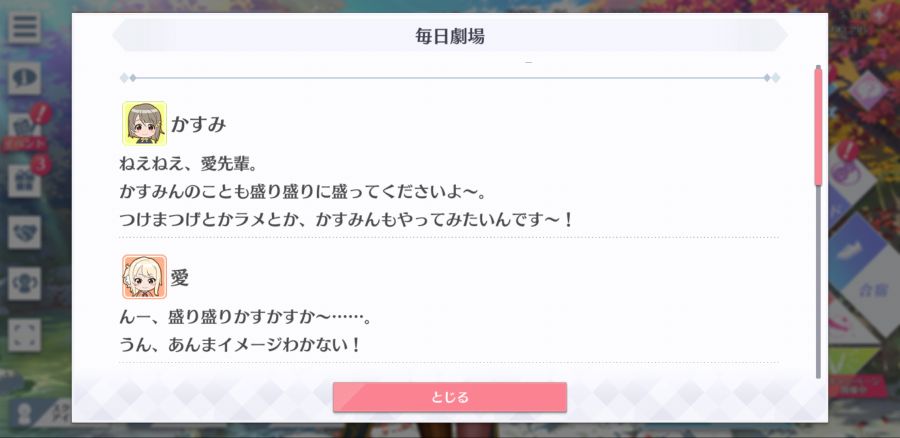Click Kasumi's avatar thumbnail
The width and height of the screenshot is (900, 438).
coord(144,123)
